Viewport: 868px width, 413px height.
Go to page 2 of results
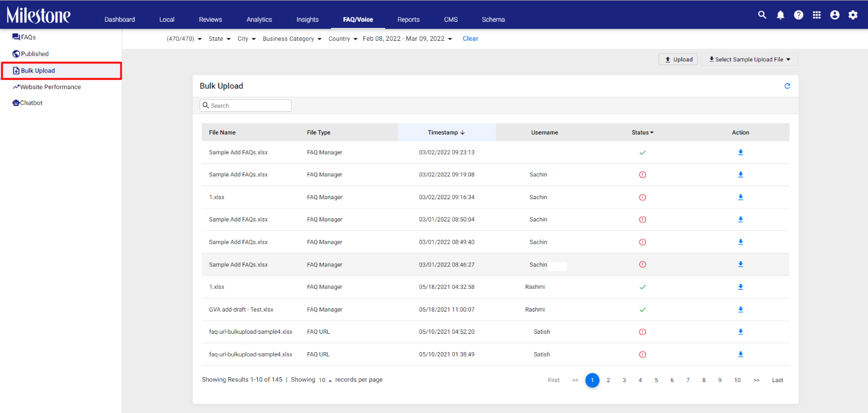point(608,380)
